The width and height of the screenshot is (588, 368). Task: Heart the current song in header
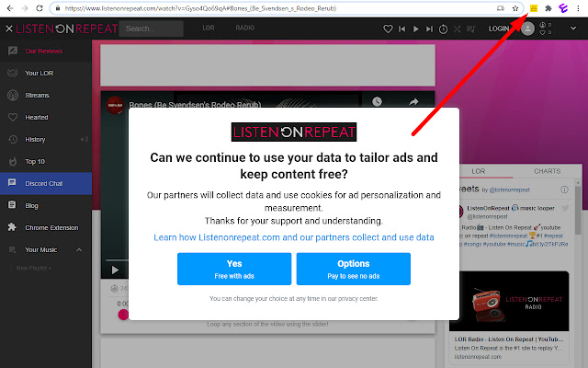pos(388,29)
